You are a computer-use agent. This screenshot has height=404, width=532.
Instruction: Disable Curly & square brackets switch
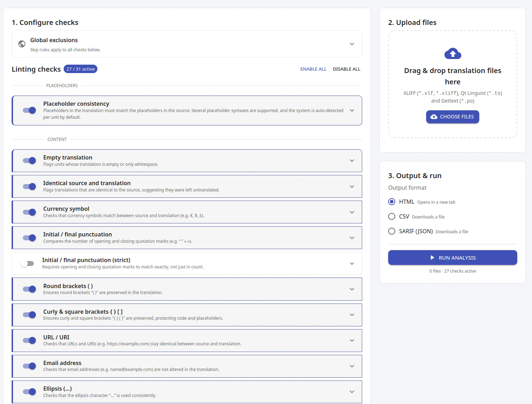coord(30,315)
